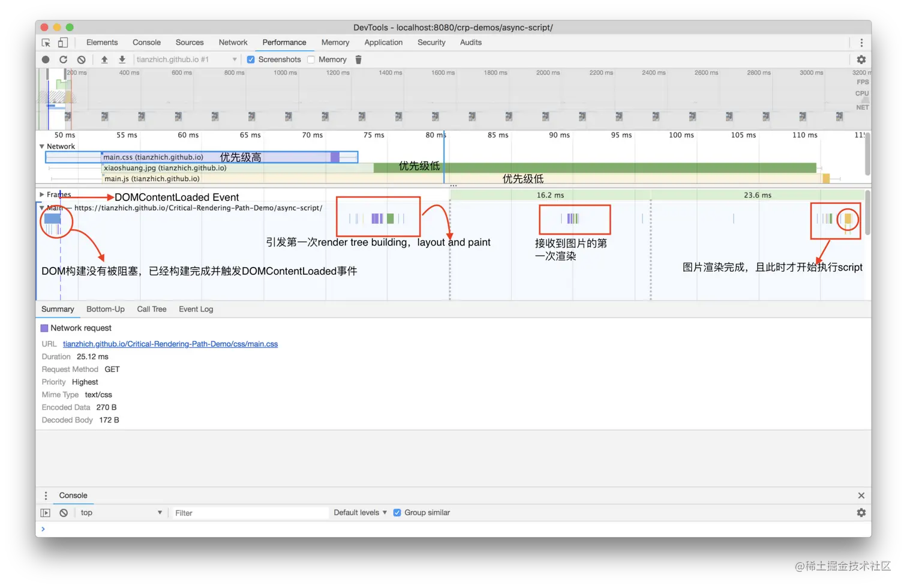Screen dimensions: 907x588
Task: Select the Performance tab
Action: [x=284, y=43]
